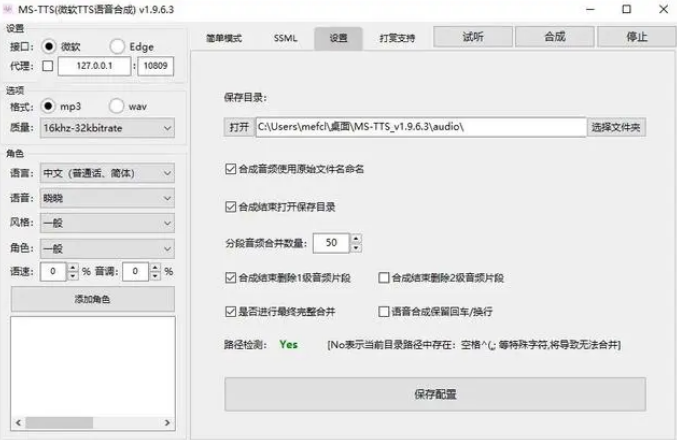Select the 设置 settings tab
The width and height of the screenshot is (677, 440).
[338, 38]
